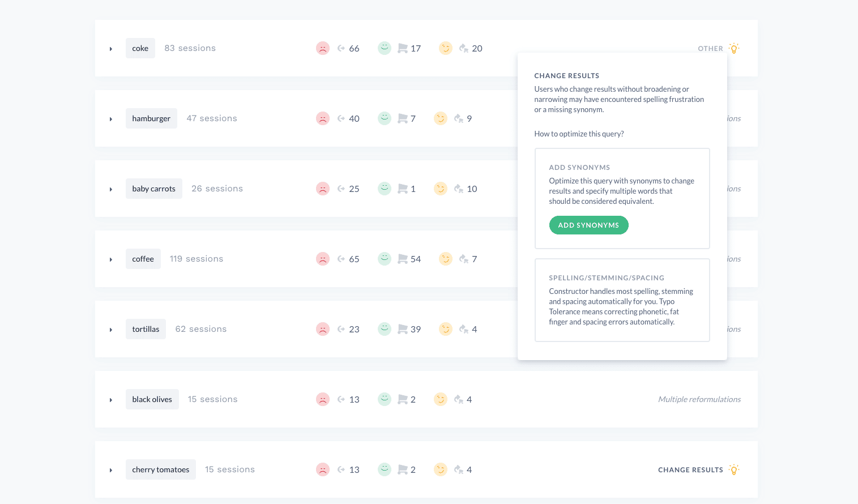Click the cart icon next to 17 in the coke row
The height and width of the screenshot is (504, 858).
[403, 48]
